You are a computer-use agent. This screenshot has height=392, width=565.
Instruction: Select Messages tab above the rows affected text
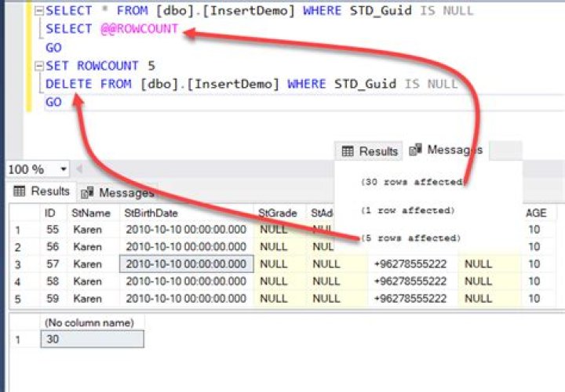(446, 151)
